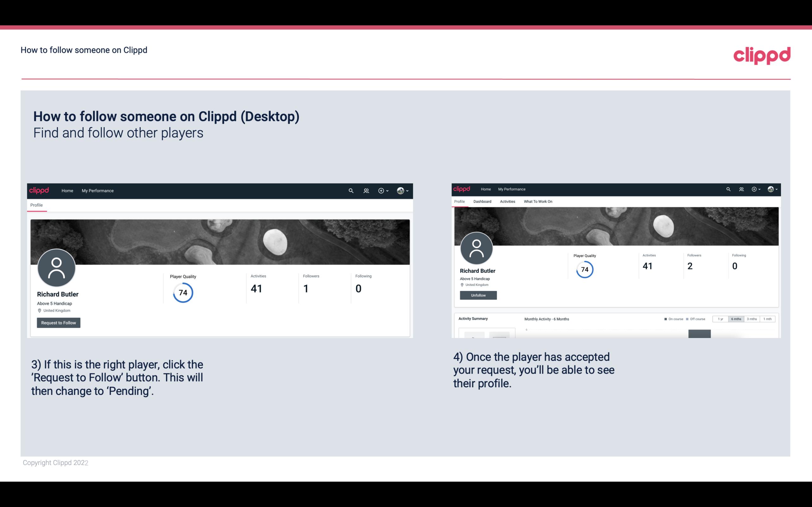Toggle the 6 months activity view

(736, 318)
